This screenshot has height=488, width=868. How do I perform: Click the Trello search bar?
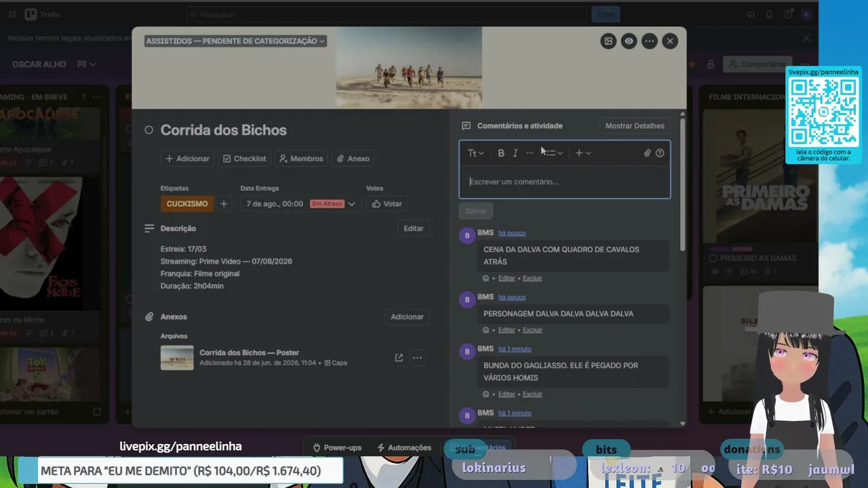[387, 14]
